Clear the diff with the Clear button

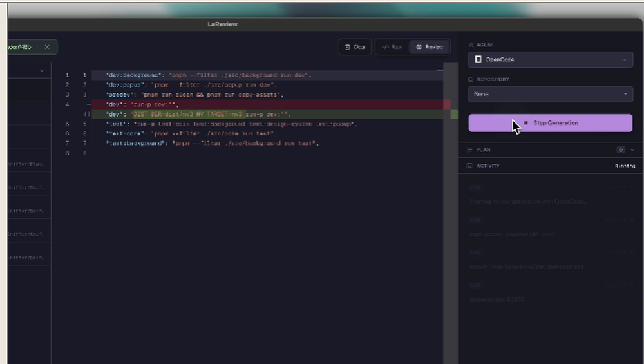[355, 47]
